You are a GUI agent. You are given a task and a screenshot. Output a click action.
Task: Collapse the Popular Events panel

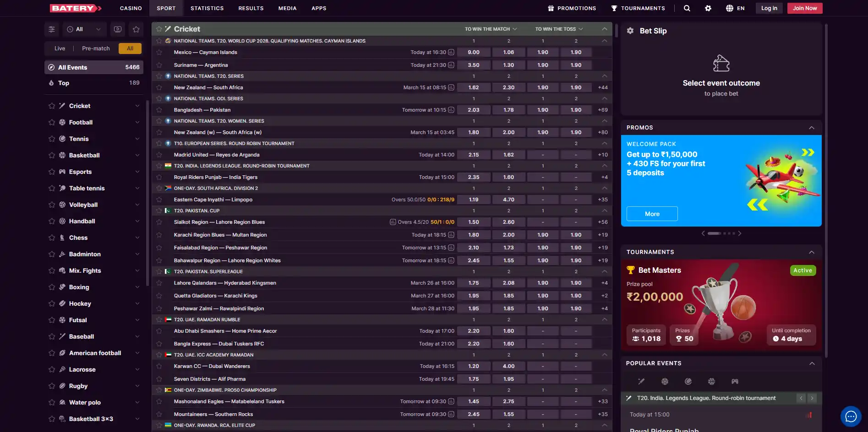(x=812, y=363)
